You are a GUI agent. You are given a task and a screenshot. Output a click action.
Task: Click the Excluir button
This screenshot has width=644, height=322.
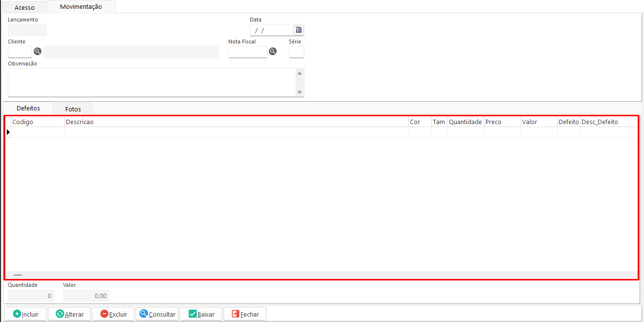point(113,314)
